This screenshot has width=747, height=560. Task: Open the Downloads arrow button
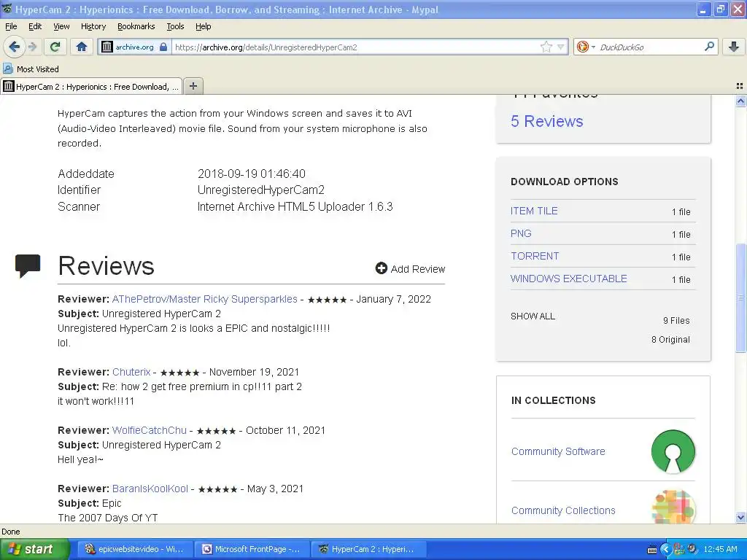tap(734, 47)
